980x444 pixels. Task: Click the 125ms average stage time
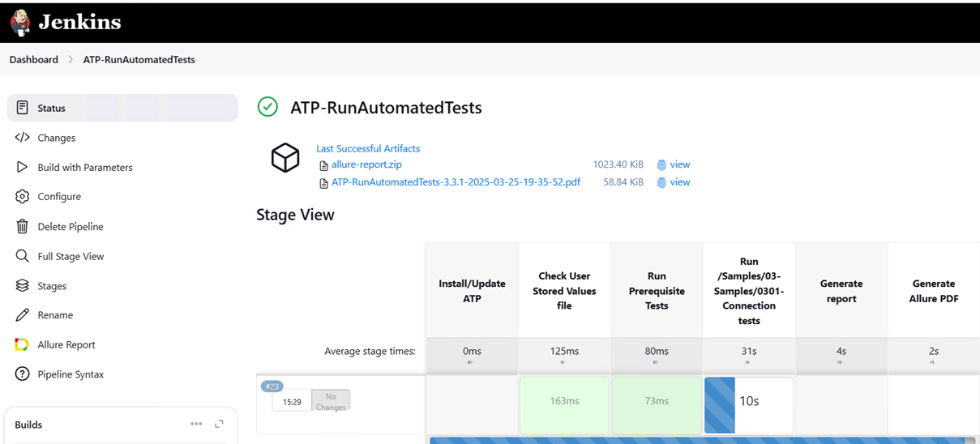click(x=564, y=351)
